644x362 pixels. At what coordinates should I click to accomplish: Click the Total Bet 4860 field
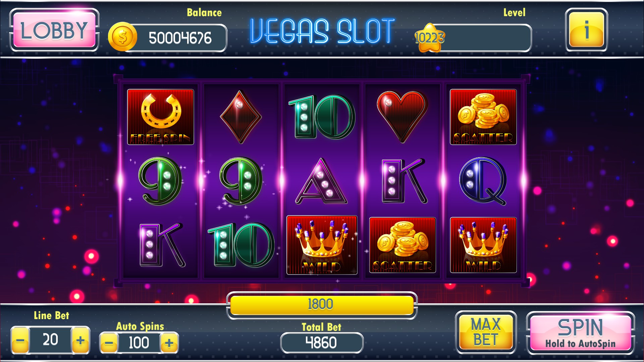pos(322,343)
